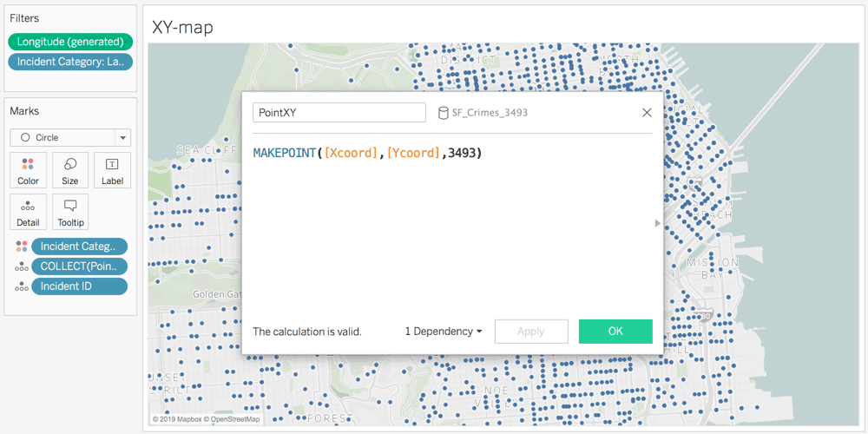Open the Detail marks card

(28, 211)
